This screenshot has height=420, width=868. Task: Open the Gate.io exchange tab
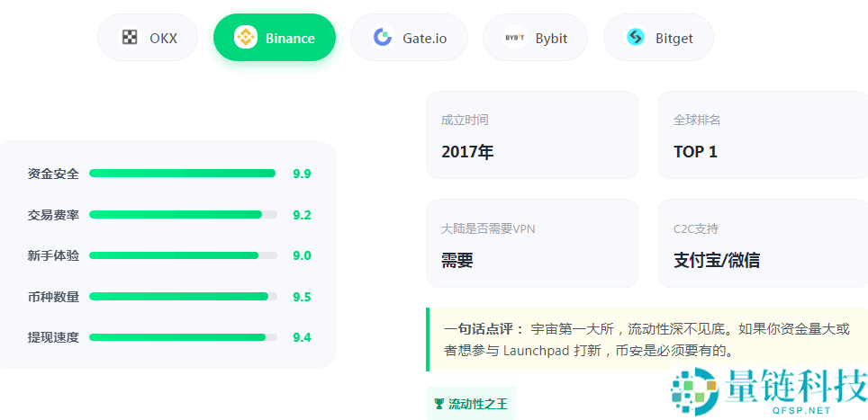409,38
